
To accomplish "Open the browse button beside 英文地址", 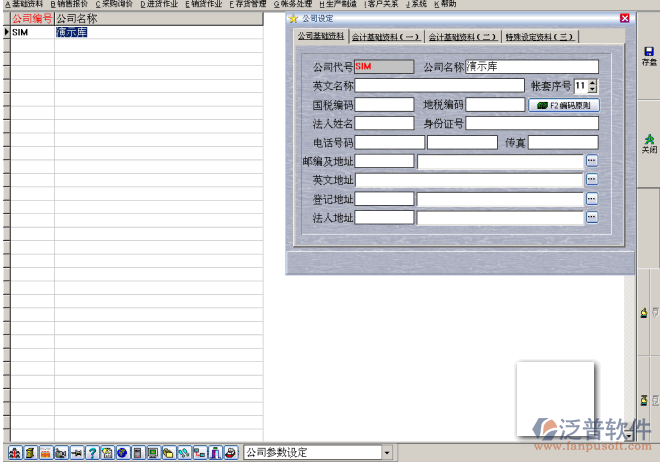I will (x=591, y=180).
